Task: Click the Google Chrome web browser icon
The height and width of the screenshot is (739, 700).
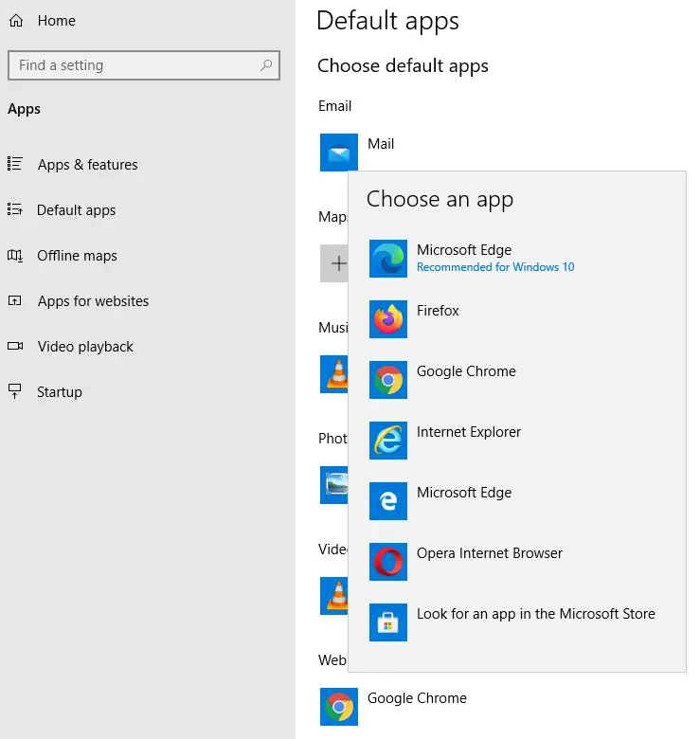Action: (339, 707)
